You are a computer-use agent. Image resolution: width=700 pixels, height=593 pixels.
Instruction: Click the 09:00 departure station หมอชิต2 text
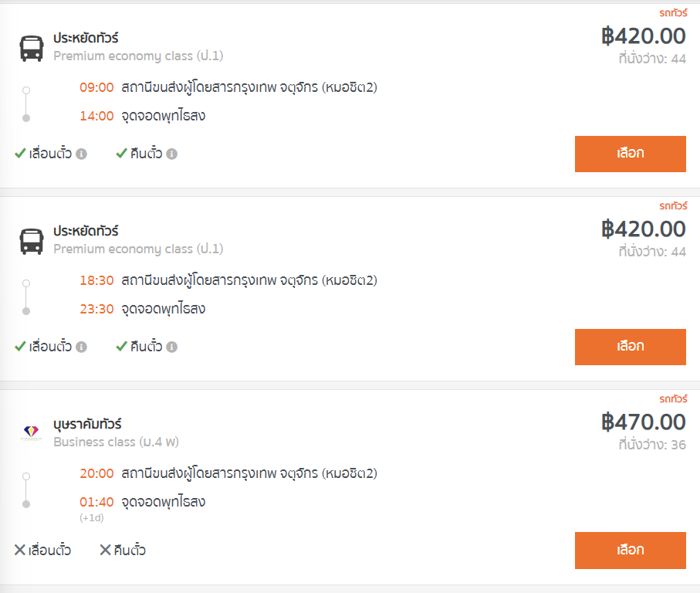[x=249, y=87]
